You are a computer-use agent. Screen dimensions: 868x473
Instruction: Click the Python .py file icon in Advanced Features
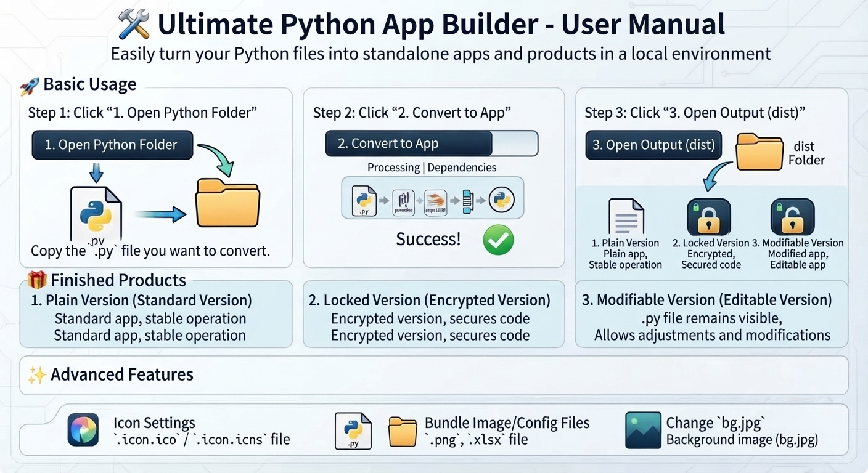pos(353,431)
